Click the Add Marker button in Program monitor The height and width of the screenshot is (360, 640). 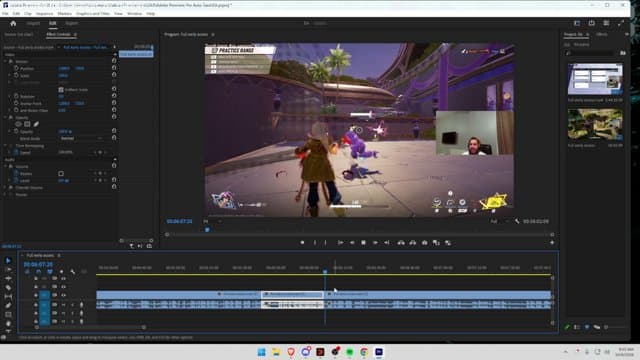click(x=302, y=242)
